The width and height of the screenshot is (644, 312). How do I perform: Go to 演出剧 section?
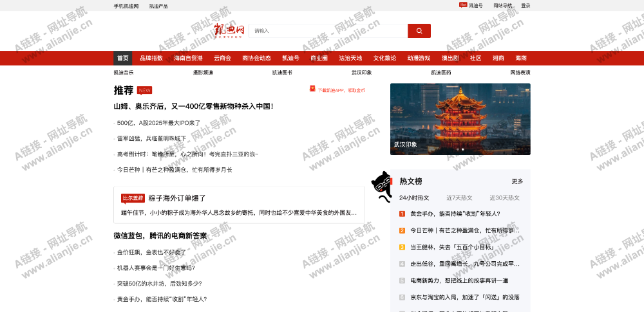450,59
